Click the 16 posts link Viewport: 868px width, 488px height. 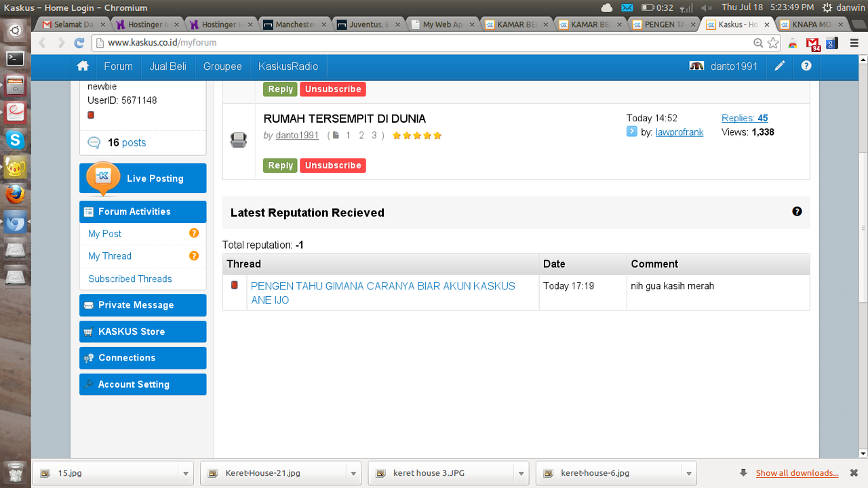click(x=127, y=142)
